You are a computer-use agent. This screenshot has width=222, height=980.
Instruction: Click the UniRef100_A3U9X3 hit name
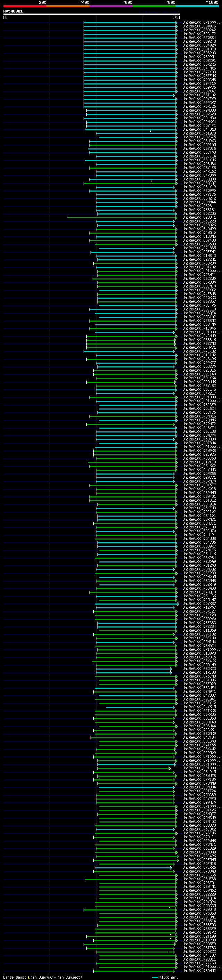tap(199, 141)
